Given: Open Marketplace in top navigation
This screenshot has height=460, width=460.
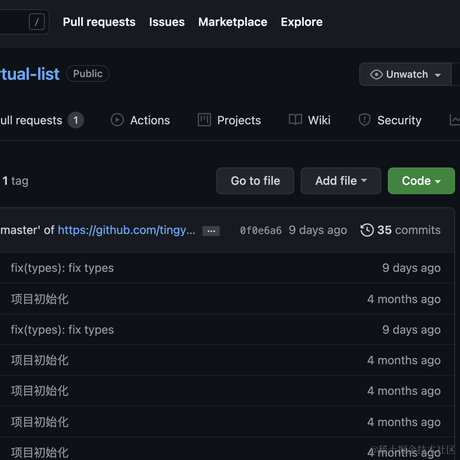Looking at the screenshot, I should click(x=233, y=22).
